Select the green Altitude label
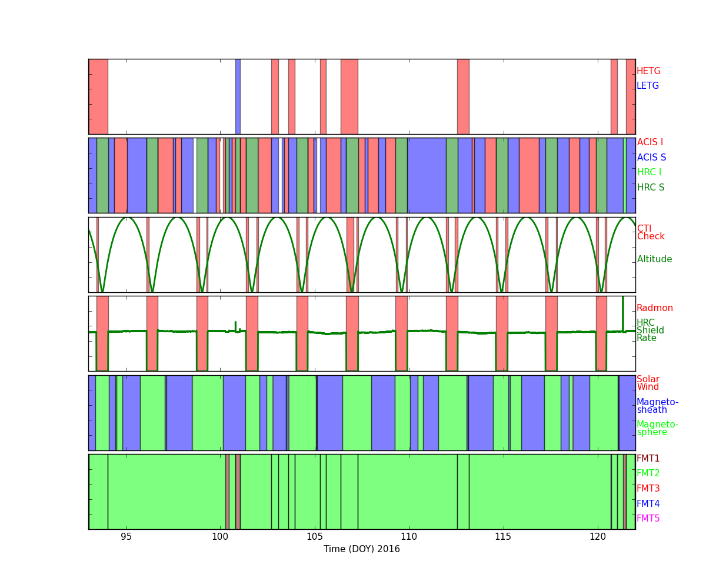 click(654, 259)
